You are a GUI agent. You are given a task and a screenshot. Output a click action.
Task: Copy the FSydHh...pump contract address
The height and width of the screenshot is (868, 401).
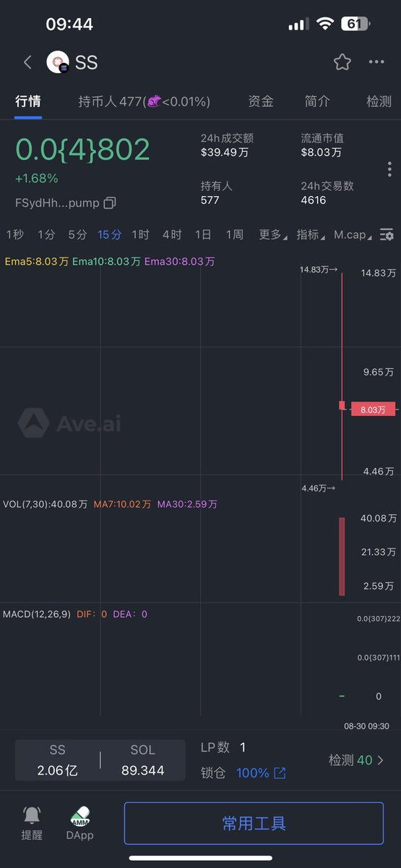pyautogui.click(x=110, y=203)
